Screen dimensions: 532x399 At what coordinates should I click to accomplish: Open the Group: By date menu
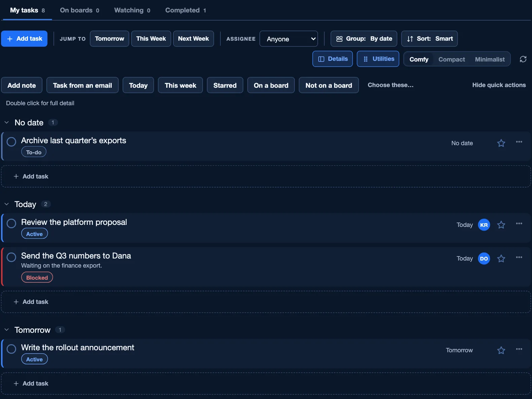[x=364, y=39]
